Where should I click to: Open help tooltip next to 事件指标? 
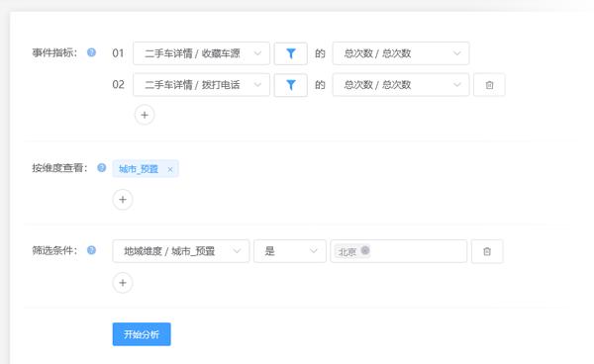tap(91, 52)
